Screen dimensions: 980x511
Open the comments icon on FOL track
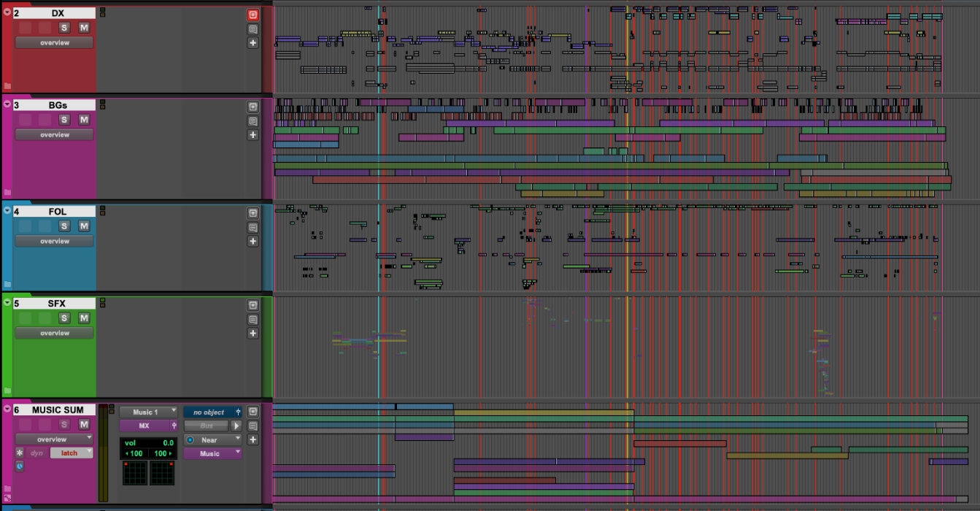[x=252, y=227]
